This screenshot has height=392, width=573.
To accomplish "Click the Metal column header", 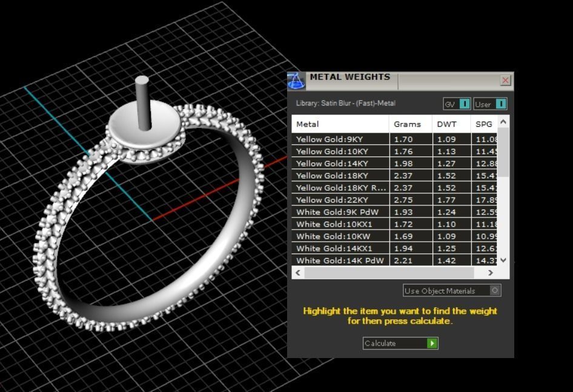I will [340, 124].
